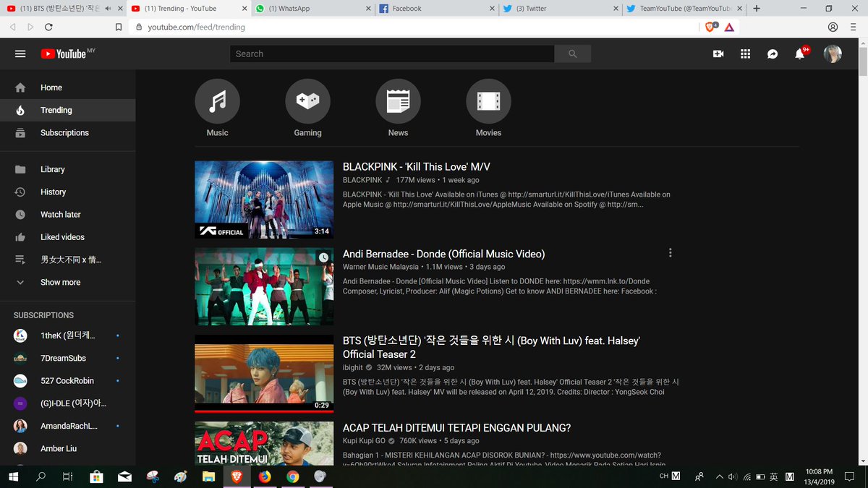Image resolution: width=868 pixels, height=488 pixels.
Task: Open the browser profile icon
Action: coord(833,27)
